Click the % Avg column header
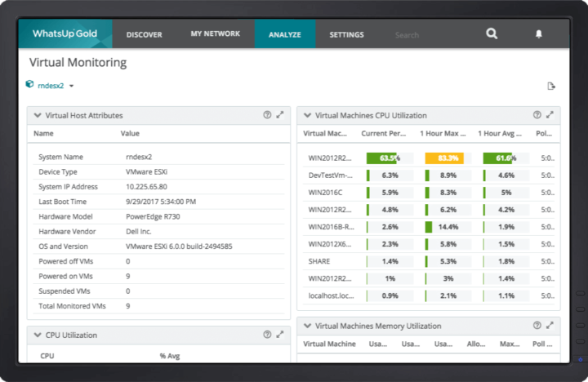Viewport: 588px width, 382px height. click(170, 356)
